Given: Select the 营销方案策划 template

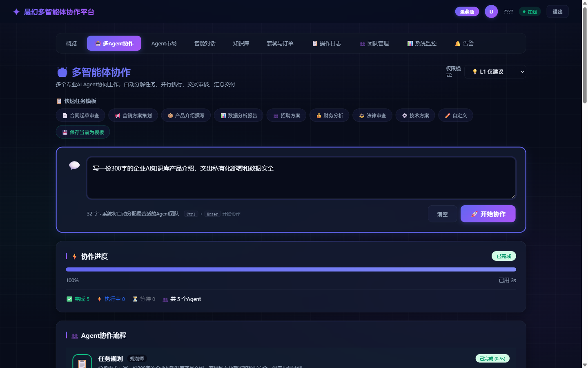Looking at the screenshot, I should click(x=133, y=115).
